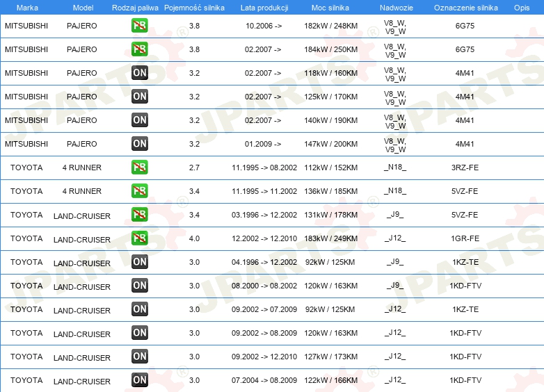Viewport: 544px width, 392px height.
Task: Click the Lata produkcji column header
Action: pos(264,8)
